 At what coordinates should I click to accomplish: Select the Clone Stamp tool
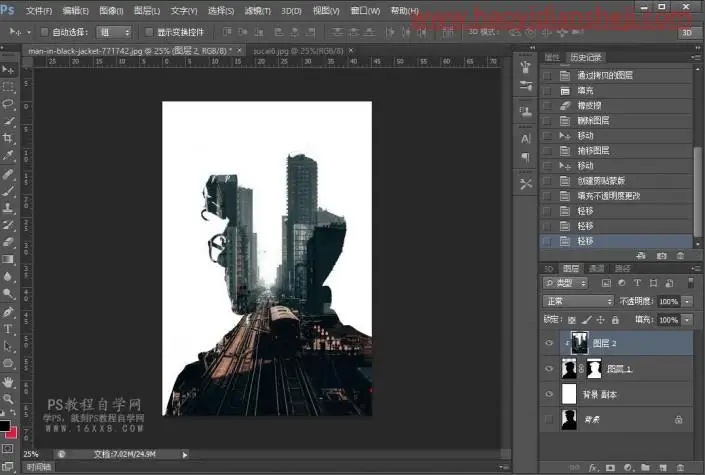pyautogui.click(x=8, y=208)
